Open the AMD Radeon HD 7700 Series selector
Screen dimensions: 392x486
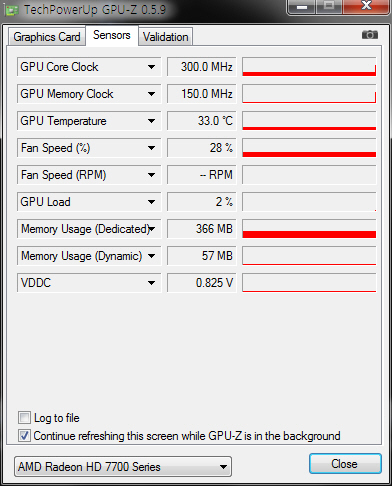(x=123, y=467)
